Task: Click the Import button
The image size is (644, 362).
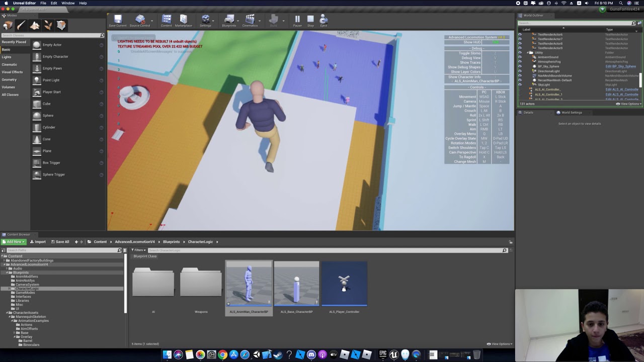Action: click(x=38, y=242)
